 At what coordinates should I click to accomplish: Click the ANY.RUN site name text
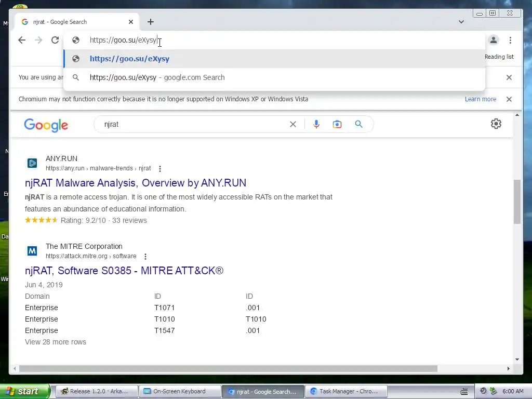(x=61, y=158)
